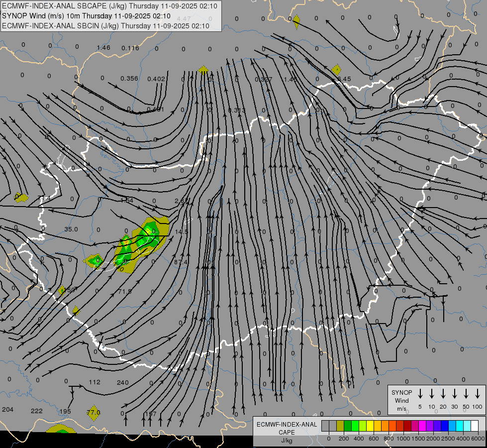
Task: Click the wind legend arrow above 5
Action: pyautogui.click(x=420, y=394)
